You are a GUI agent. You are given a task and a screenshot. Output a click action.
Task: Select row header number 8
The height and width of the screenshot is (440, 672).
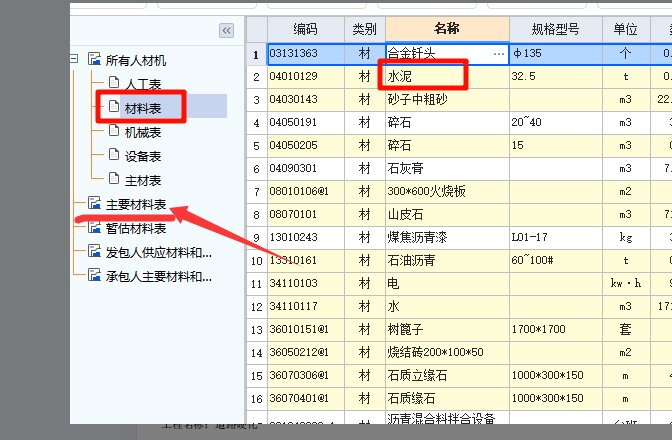click(256, 215)
